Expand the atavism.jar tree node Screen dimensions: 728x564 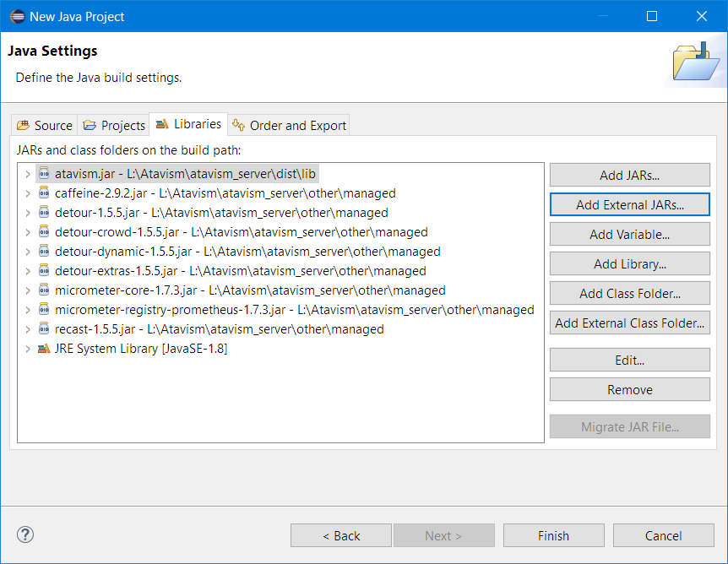tap(28, 174)
